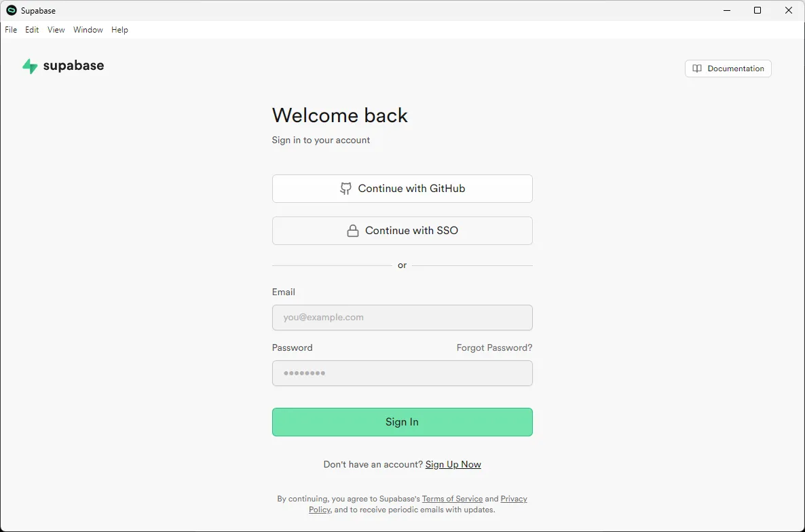Click the GitHub octocat icon
Viewport: 805px width, 532px height.
(345, 189)
